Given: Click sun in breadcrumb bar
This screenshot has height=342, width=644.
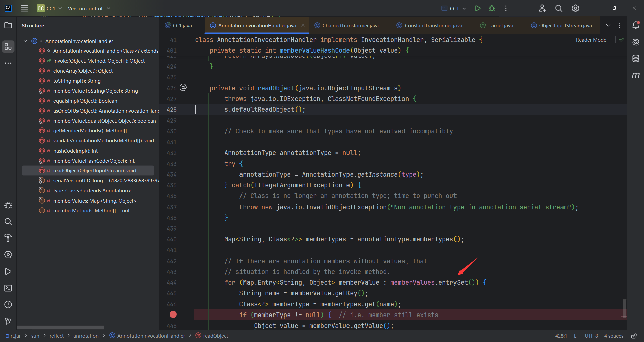Looking at the screenshot, I should (35, 336).
